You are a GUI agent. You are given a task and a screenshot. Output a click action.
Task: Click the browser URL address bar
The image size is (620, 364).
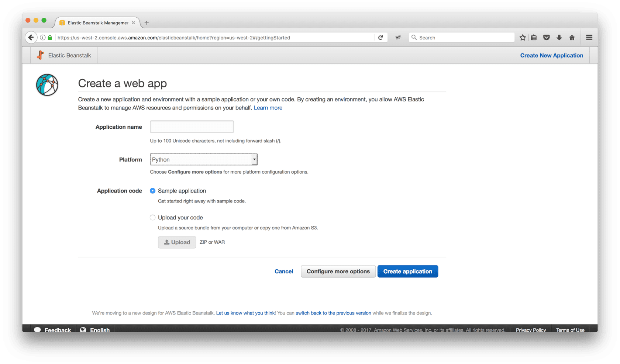click(x=214, y=38)
